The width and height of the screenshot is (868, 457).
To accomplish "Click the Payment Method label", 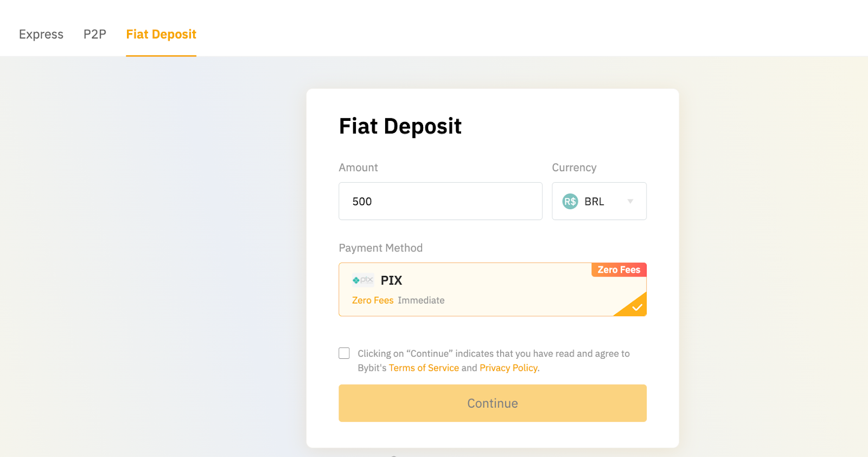I will pos(380,248).
